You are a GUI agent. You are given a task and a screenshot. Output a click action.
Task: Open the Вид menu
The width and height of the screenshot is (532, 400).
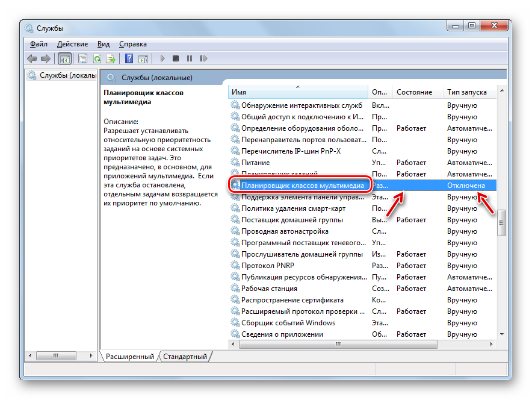click(104, 44)
